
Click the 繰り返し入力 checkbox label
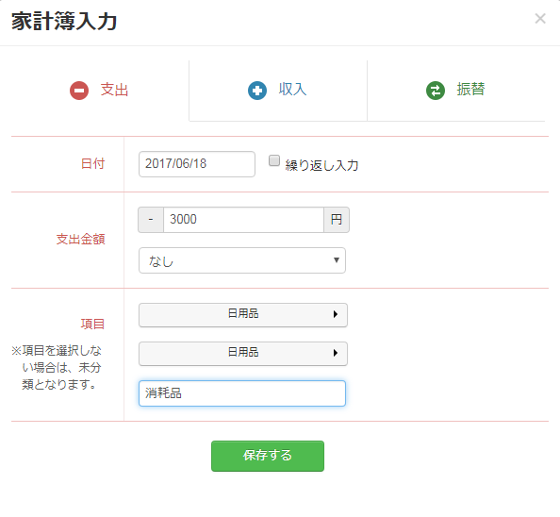321,165
